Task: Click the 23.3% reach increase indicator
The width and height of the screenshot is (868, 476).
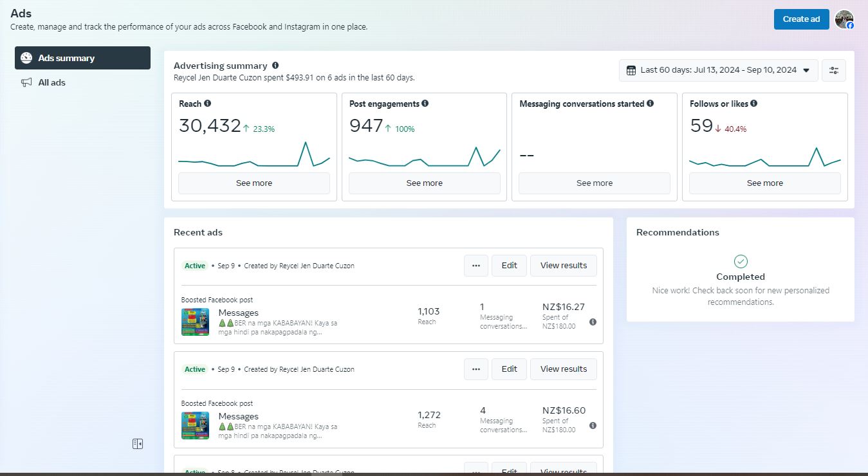Action: click(259, 129)
